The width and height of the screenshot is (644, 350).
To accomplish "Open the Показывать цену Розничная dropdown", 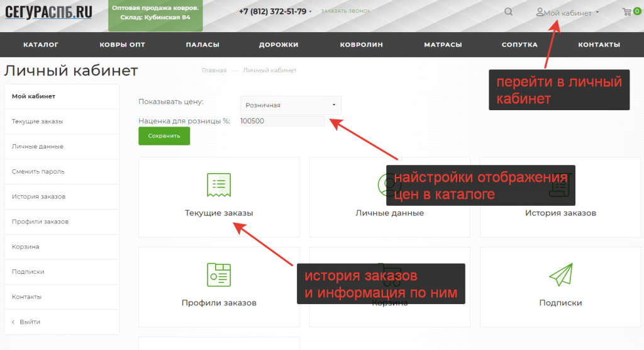I will [291, 105].
